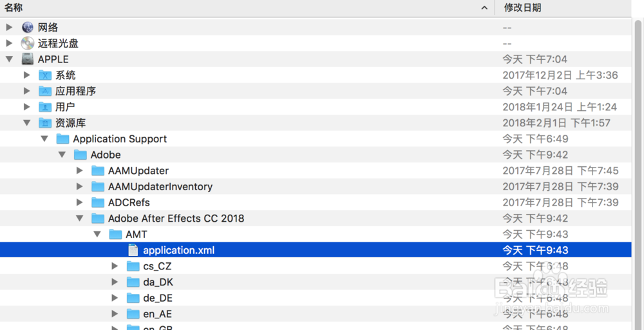Select the AMT folder name
644x330 pixels.
137,234
